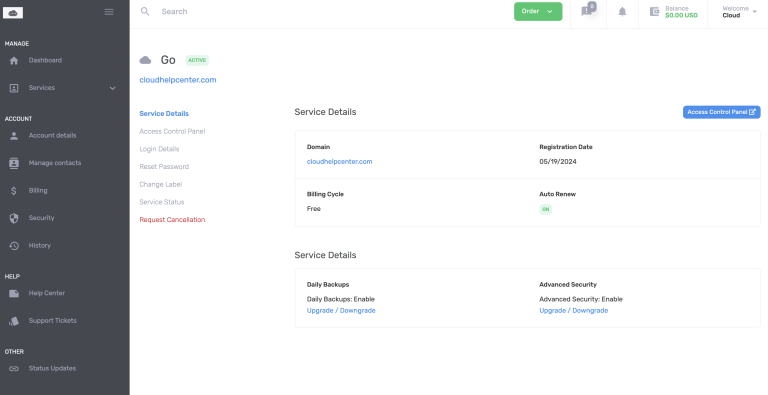Open Status Updates in sidebar
This screenshot has height=395, width=768.
[52, 369]
